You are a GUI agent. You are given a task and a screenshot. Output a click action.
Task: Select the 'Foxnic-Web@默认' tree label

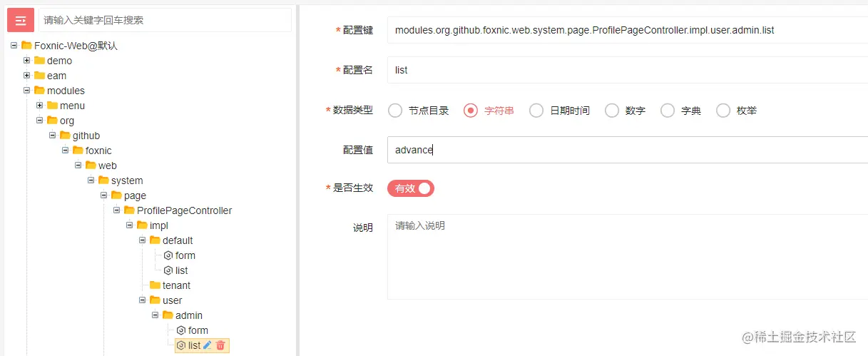coord(76,46)
